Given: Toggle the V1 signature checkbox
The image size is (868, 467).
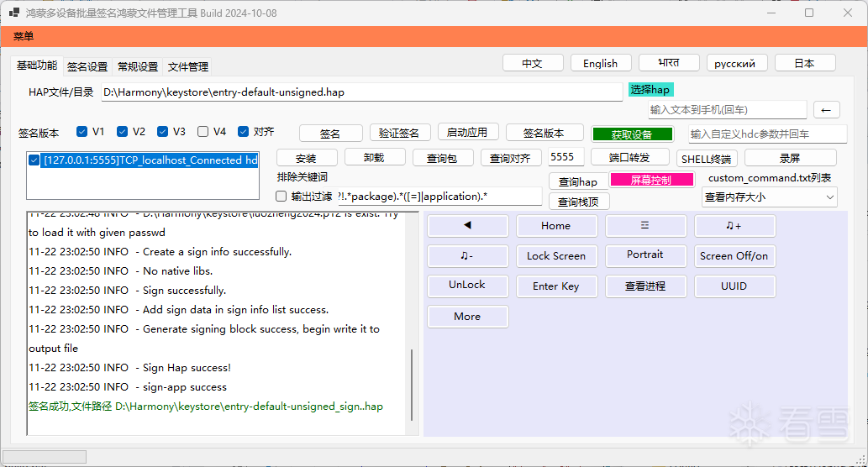Looking at the screenshot, I should 82,132.
